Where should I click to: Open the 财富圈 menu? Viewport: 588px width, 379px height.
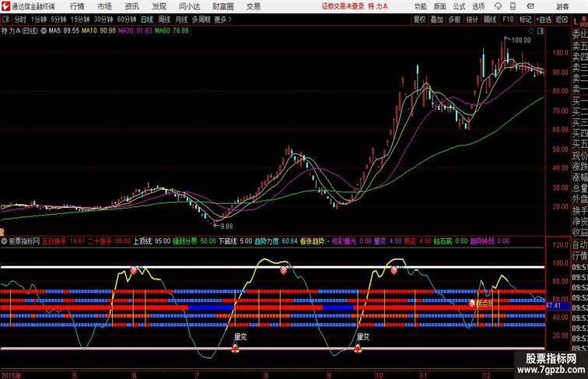[222, 6]
